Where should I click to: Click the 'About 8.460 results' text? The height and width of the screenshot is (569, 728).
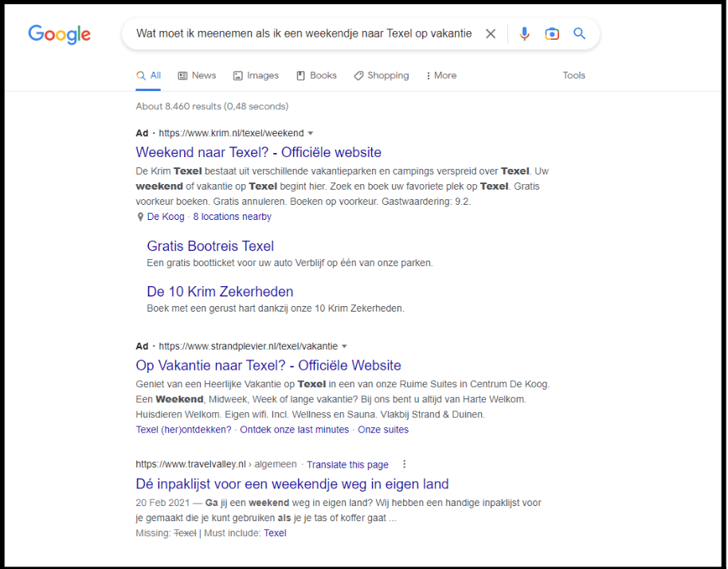point(212,106)
